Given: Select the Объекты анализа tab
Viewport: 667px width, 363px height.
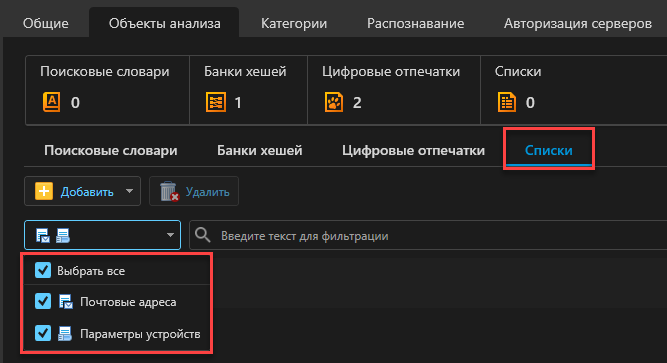Looking at the screenshot, I should click(x=164, y=23).
